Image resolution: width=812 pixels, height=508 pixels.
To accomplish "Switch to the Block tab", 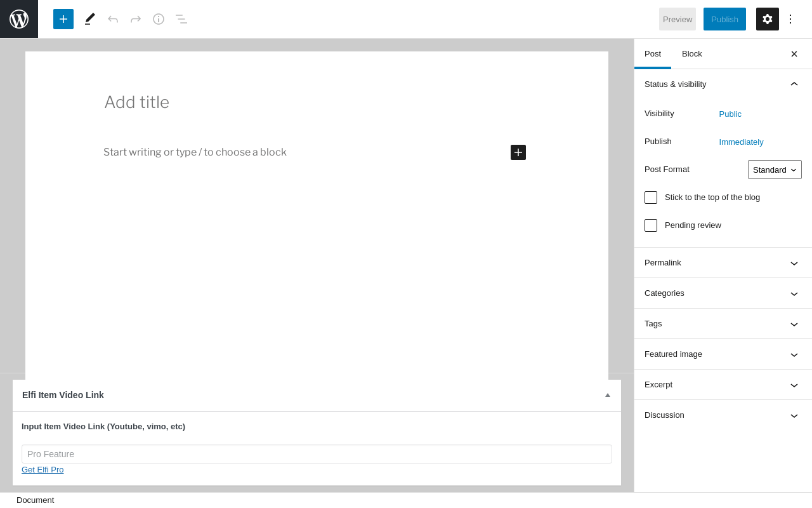I will click(x=692, y=54).
